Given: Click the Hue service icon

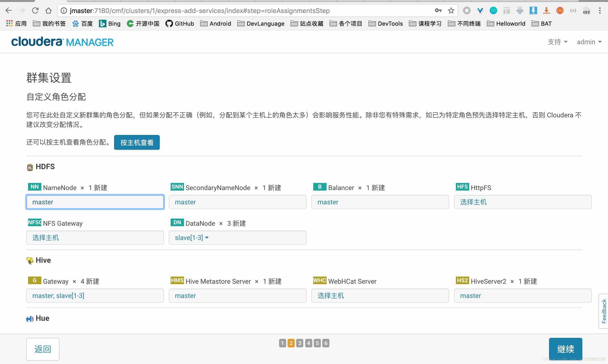Looking at the screenshot, I should [30, 319].
